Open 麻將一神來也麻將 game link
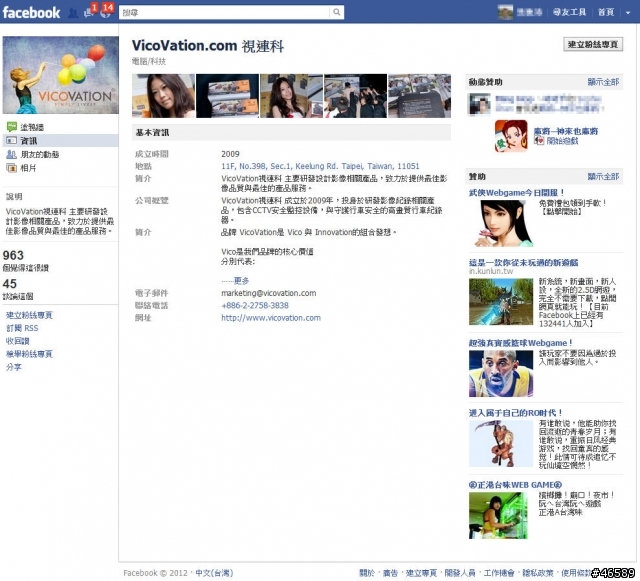The height and width of the screenshot is (581, 640). 566,131
